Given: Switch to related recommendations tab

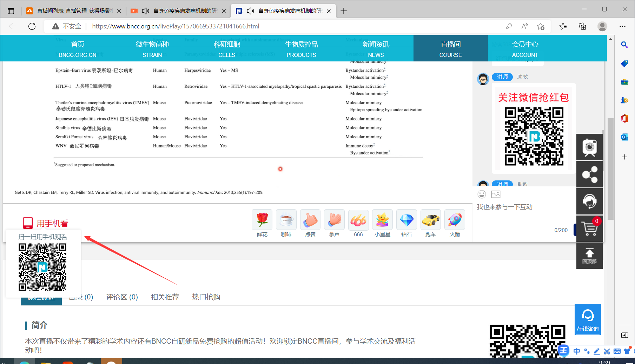Looking at the screenshot, I should coord(165,297).
